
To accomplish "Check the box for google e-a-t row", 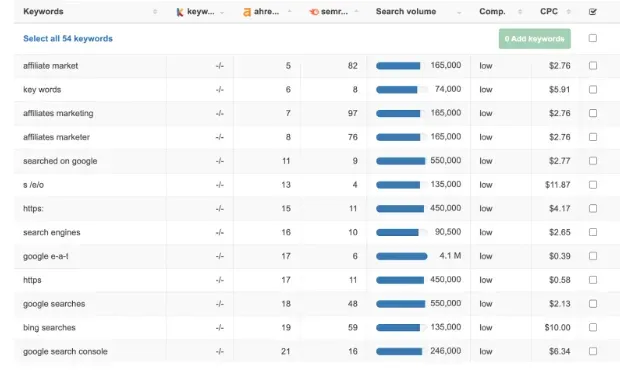I will pos(592,256).
